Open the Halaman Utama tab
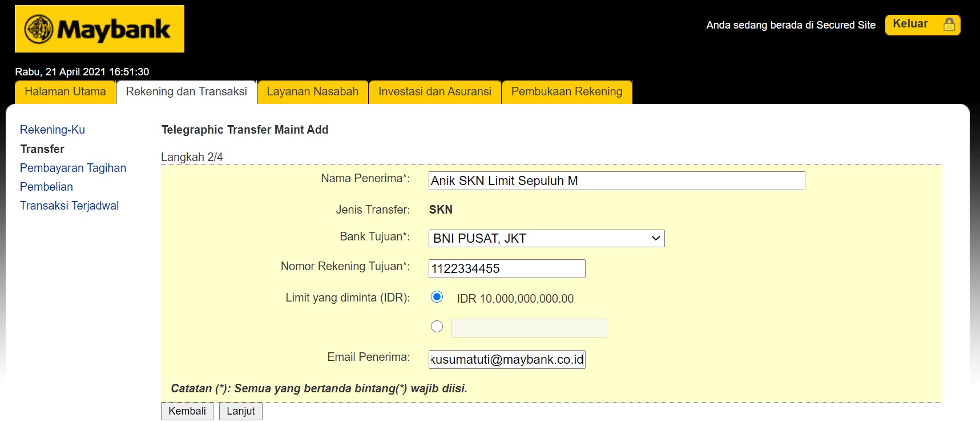Image resolution: width=980 pixels, height=422 pixels. click(65, 92)
